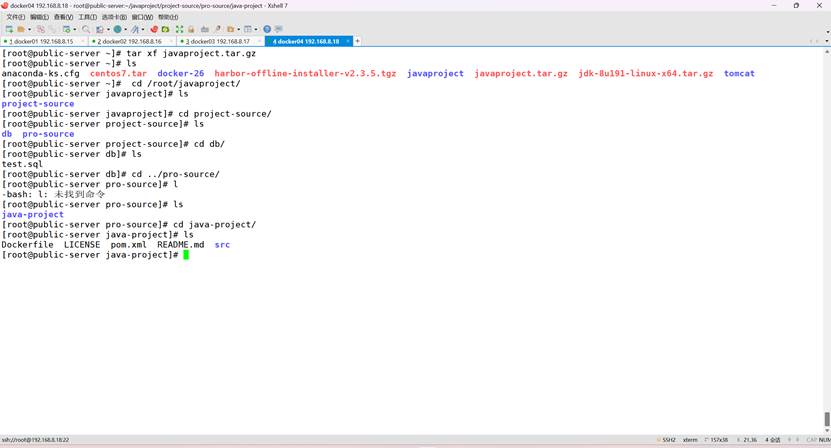Click the Script pen toolbar icon

point(218,29)
